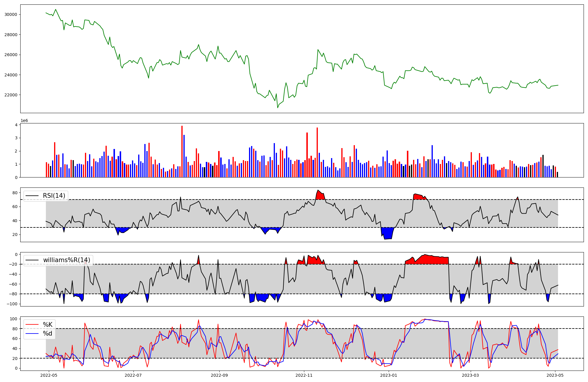Click the 2022-09 date tick label

click(219, 375)
